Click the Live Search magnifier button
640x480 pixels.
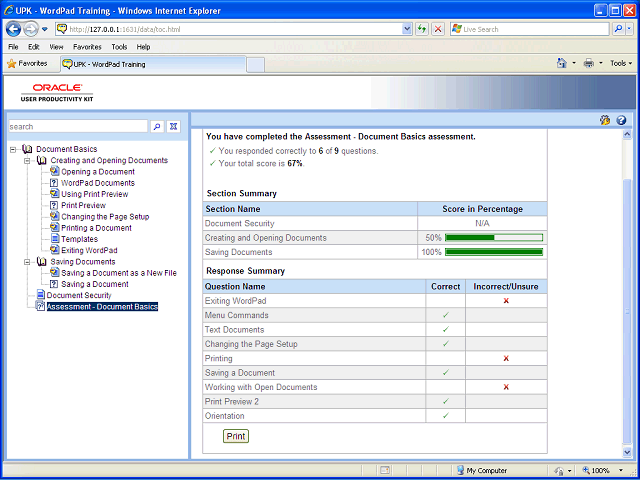618,29
